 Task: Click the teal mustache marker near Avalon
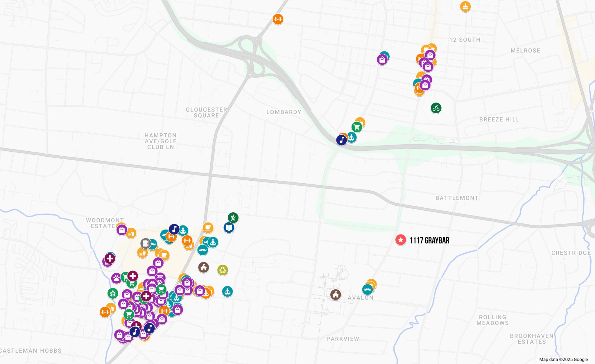(x=367, y=289)
